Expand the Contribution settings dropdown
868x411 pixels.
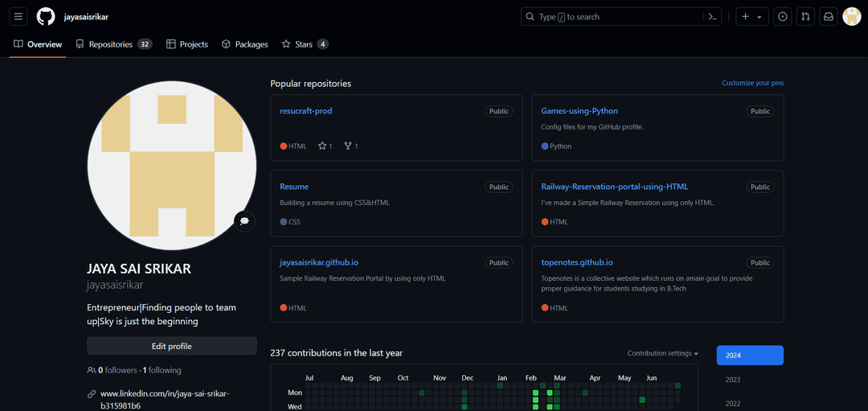(662, 353)
